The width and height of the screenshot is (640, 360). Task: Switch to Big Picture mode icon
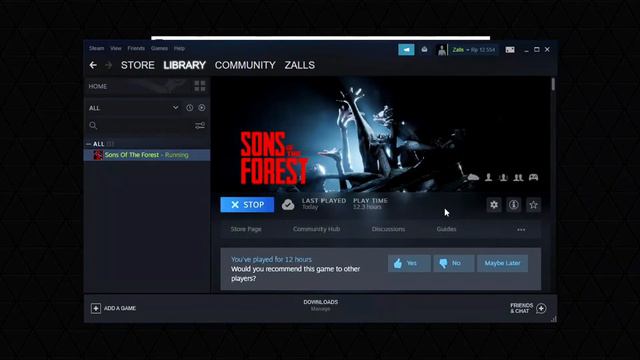click(510, 49)
